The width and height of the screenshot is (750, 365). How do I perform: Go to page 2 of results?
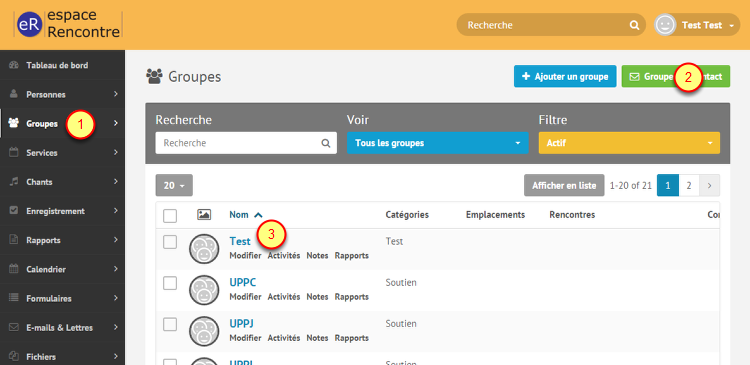point(689,186)
